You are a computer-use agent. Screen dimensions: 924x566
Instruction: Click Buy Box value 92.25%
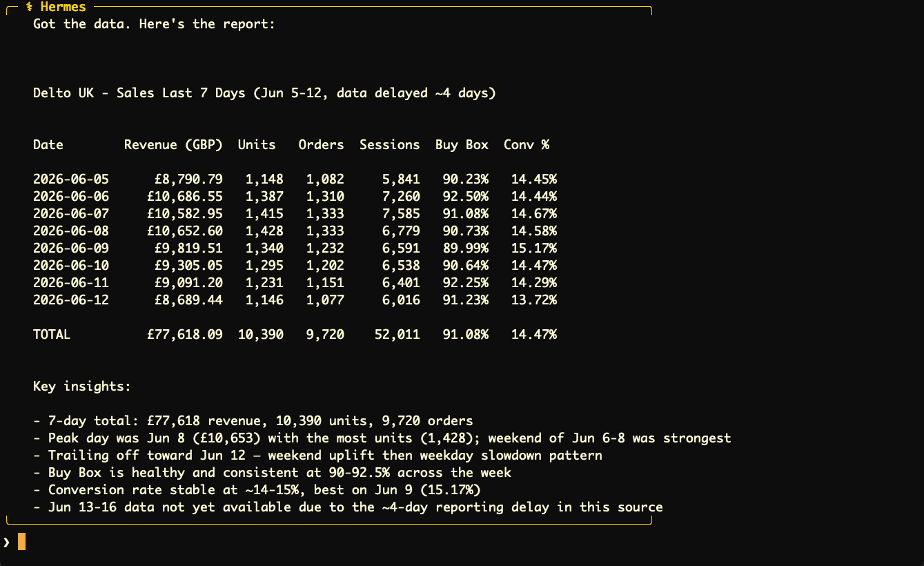coord(466,283)
